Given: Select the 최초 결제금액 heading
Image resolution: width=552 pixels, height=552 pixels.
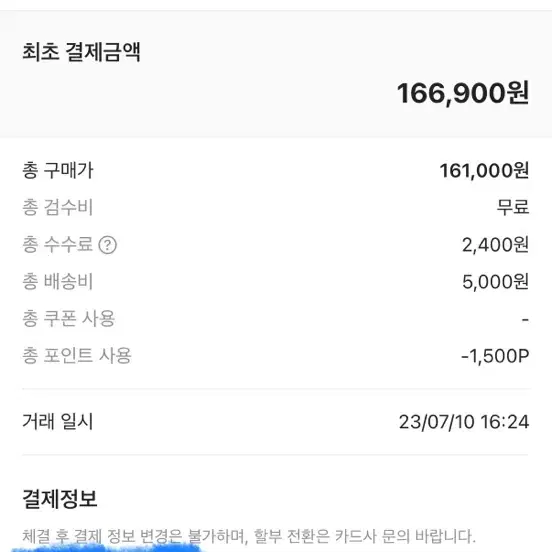Looking at the screenshot, I should click(81, 52).
